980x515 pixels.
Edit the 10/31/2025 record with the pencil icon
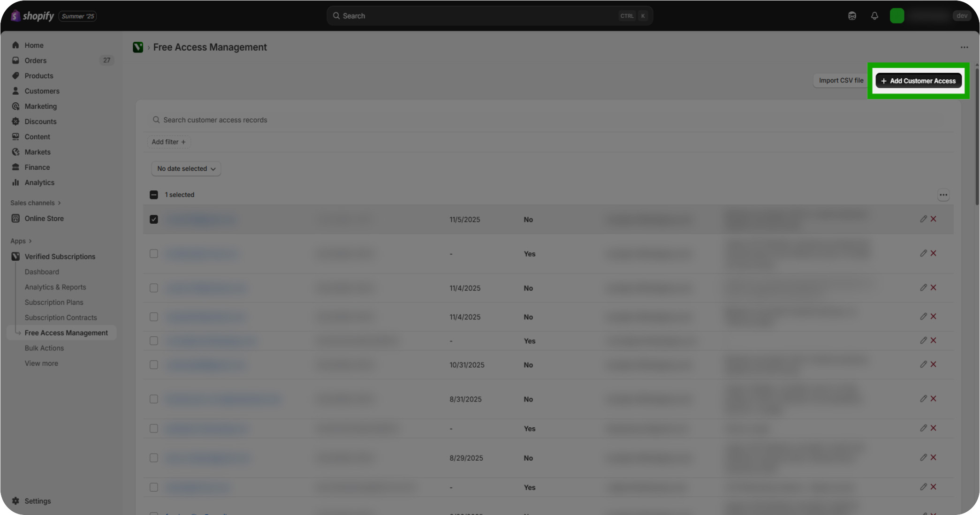click(x=923, y=364)
